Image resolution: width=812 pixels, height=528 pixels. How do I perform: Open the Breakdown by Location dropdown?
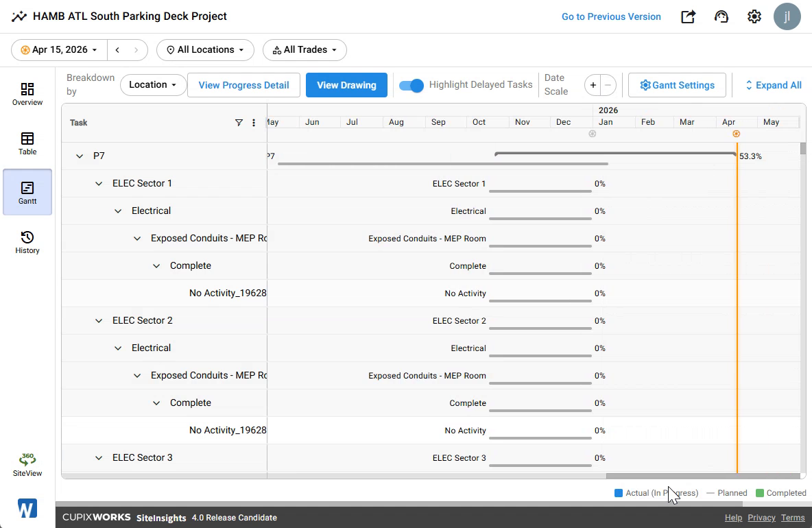[x=153, y=85]
